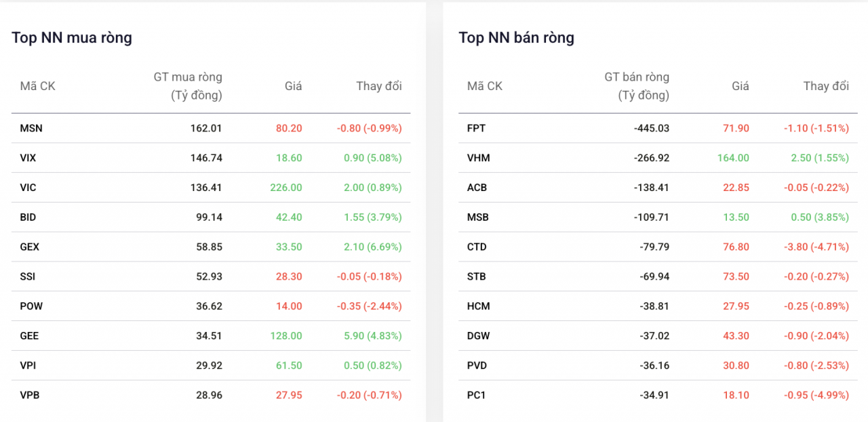Select the GEX stock code
868x422 pixels.
pos(30,247)
